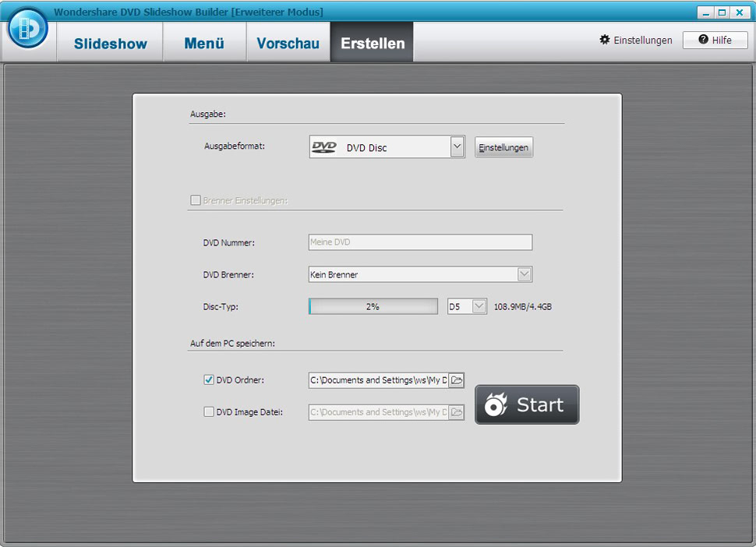Open the Ausgabeformat dropdown
This screenshot has width=756, height=547.
457,146
